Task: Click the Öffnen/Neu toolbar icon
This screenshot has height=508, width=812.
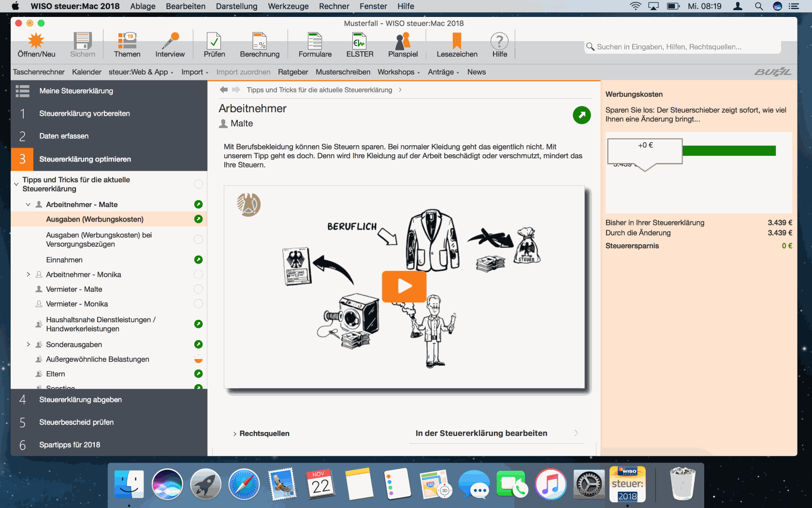Action: click(x=36, y=42)
